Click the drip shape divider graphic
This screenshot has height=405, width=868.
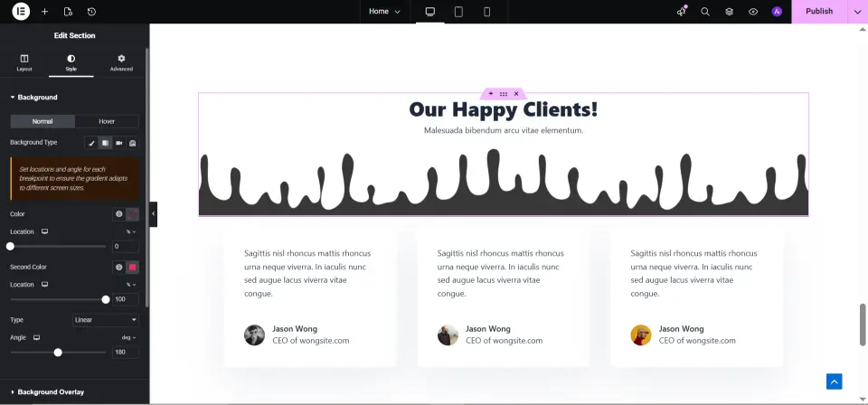[504, 183]
